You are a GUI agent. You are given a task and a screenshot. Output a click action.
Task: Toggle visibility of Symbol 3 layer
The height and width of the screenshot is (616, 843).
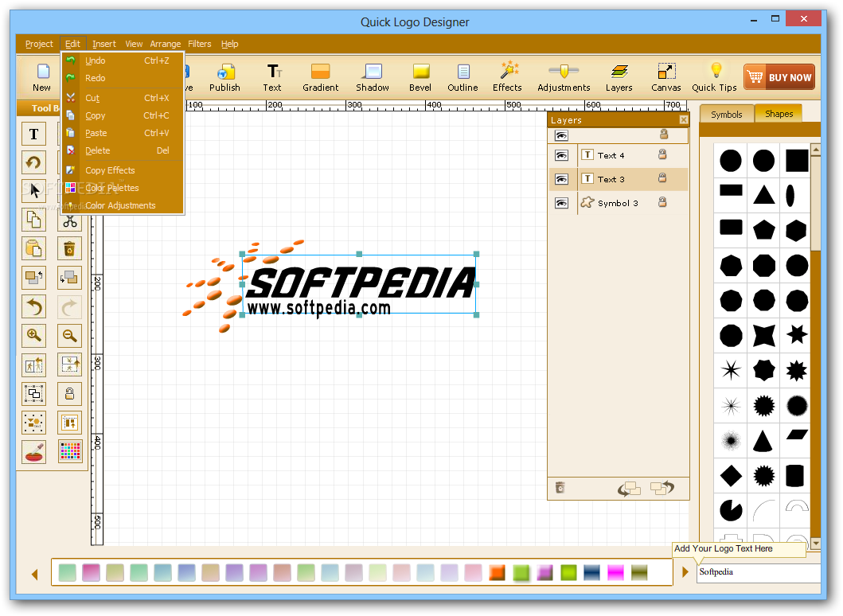click(x=561, y=203)
